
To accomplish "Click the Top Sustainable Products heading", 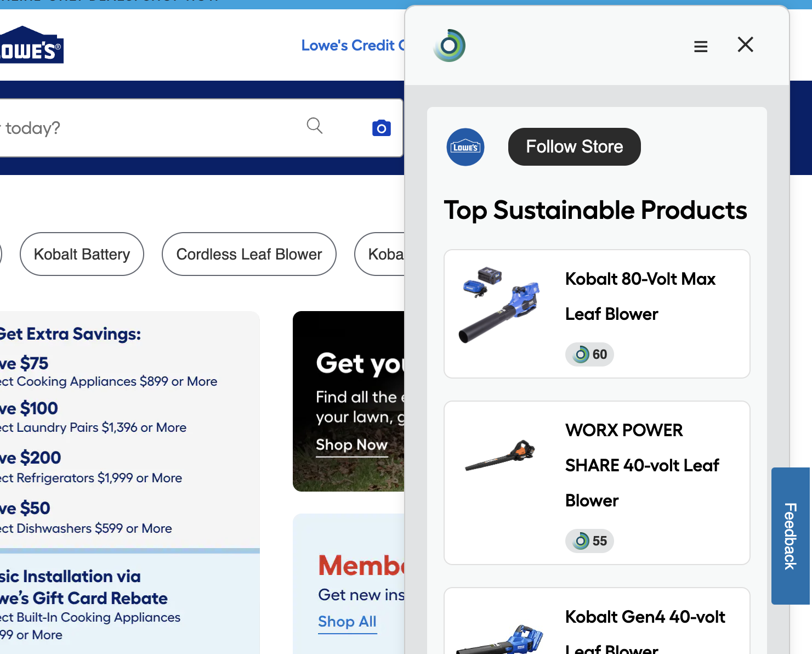I will (595, 211).
